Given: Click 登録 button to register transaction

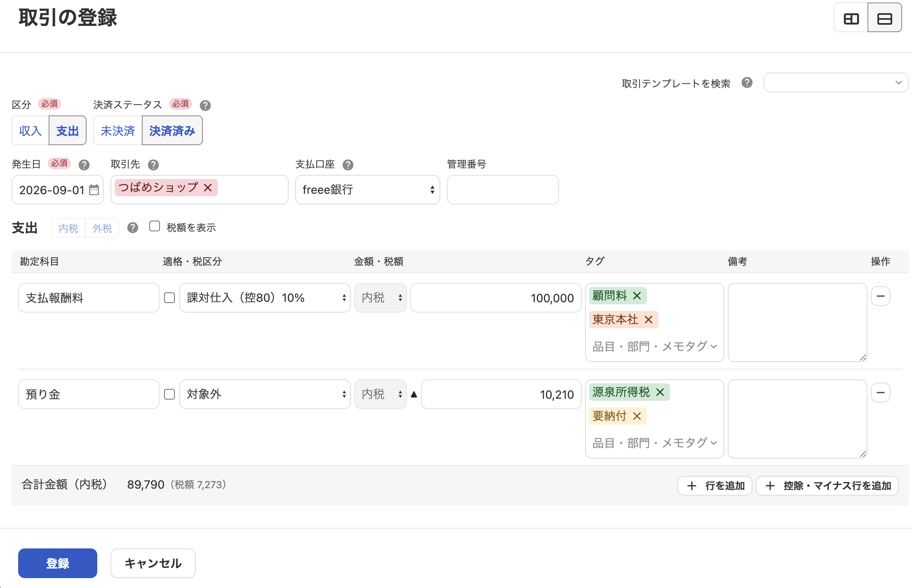Looking at the screenshot, I should [x=58, y=563].
